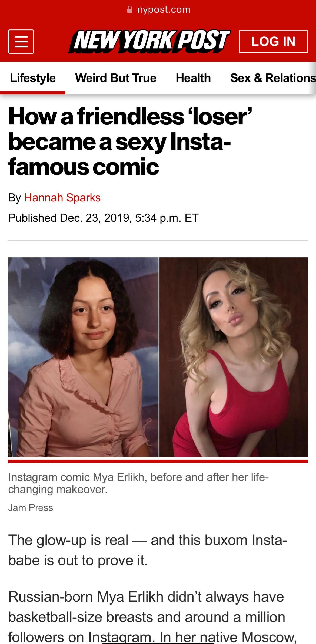Switch to the Health tab
Viewport: 316px width, 644px height.
(193, 78)
